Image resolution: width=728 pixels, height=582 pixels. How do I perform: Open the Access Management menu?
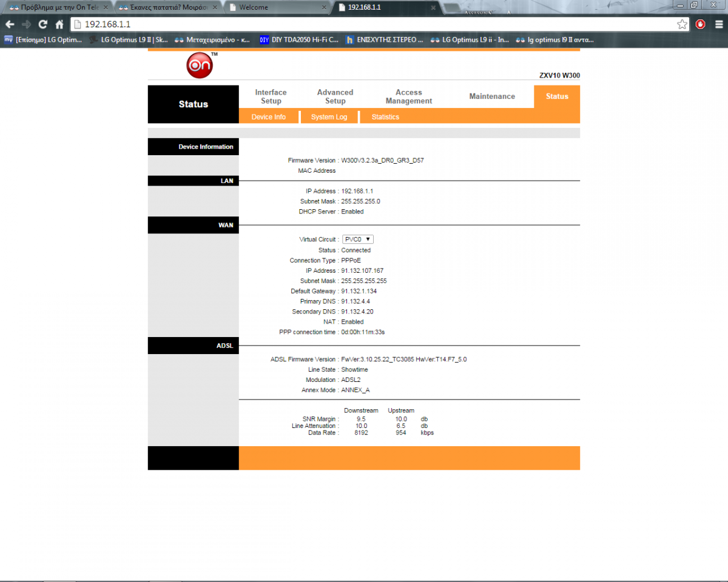[409, 96]
